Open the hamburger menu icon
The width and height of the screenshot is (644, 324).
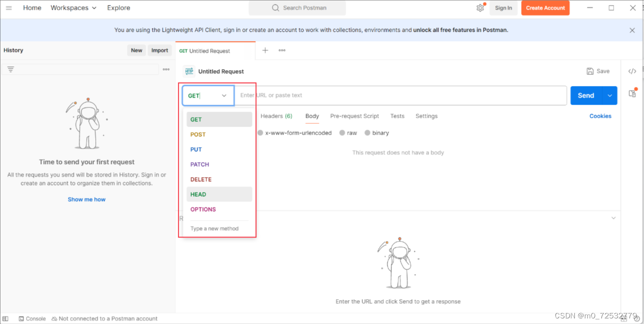tap(8, 8)
